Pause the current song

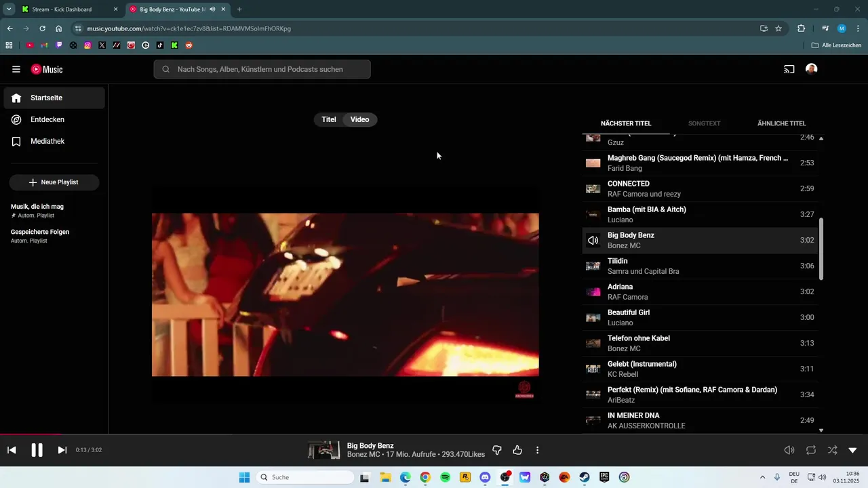pos(37,450)
